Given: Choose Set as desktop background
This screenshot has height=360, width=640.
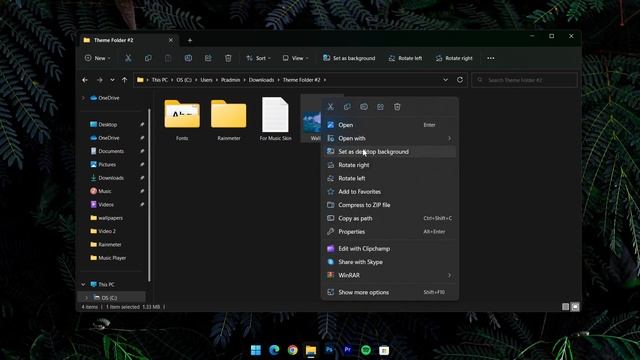Looking at the screenshot, I should point(390,152).
